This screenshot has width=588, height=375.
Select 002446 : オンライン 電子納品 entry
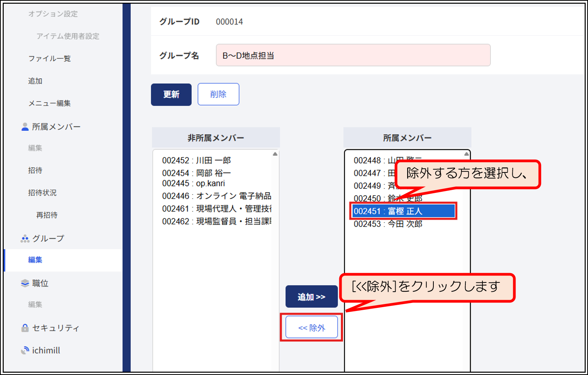click(216, 196)
